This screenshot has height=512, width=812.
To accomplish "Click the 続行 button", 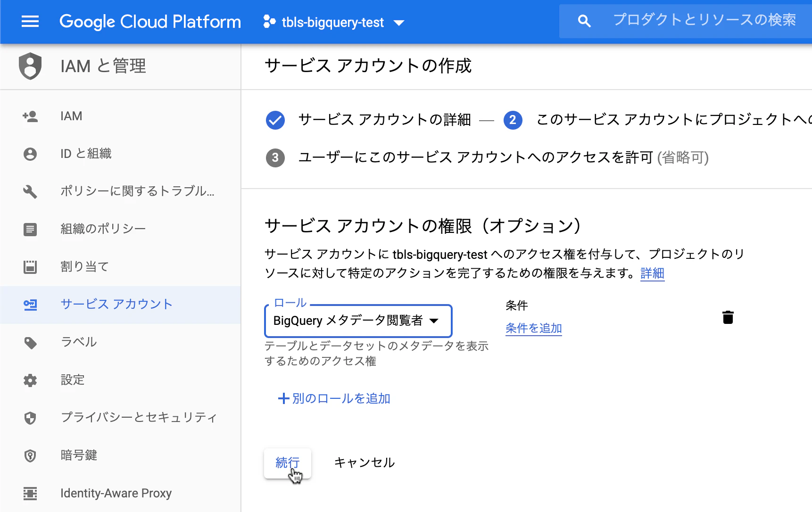I will tap(288, 463).
